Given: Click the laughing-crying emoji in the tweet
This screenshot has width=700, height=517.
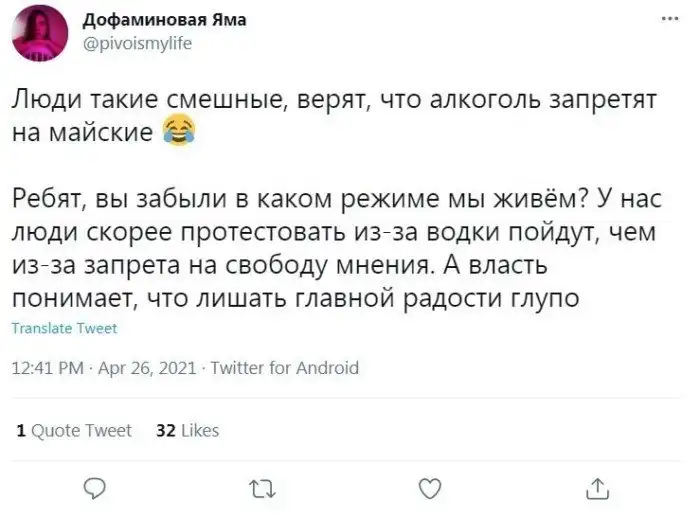Looking at the screenshot, I should [x=177, y=130].
